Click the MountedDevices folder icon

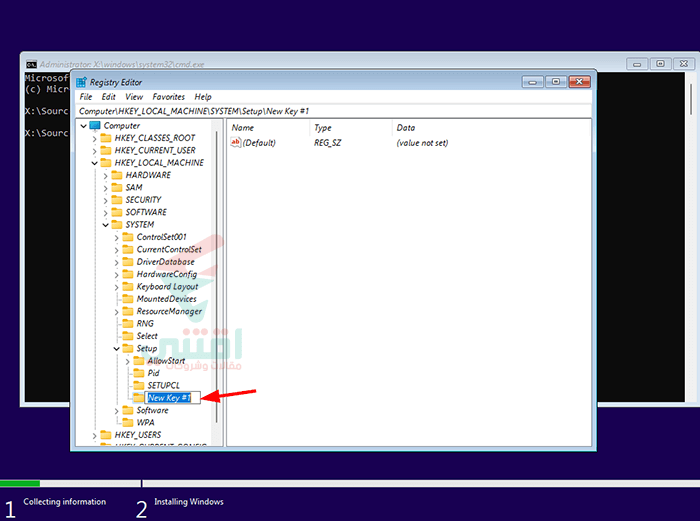[128, 299]
